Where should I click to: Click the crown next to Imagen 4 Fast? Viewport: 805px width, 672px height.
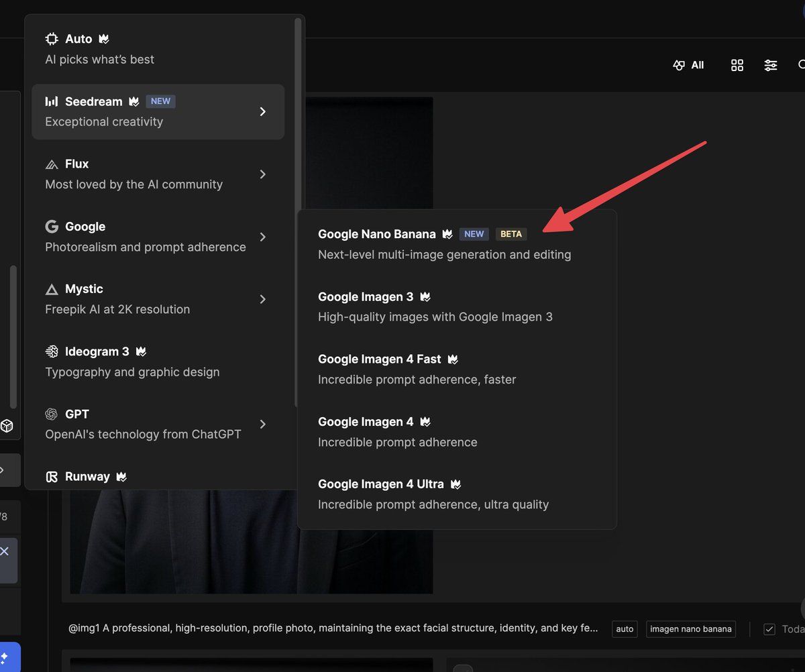click(x=453, y=359)
